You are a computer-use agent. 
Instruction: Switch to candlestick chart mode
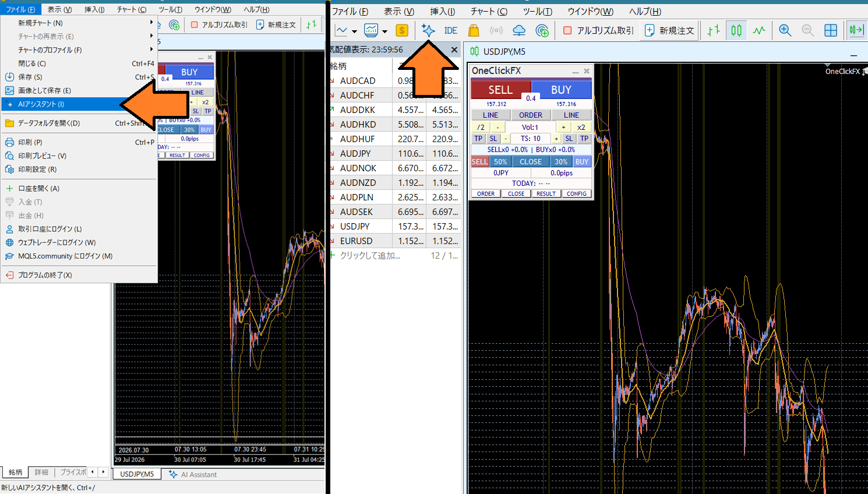pos(736,30)
